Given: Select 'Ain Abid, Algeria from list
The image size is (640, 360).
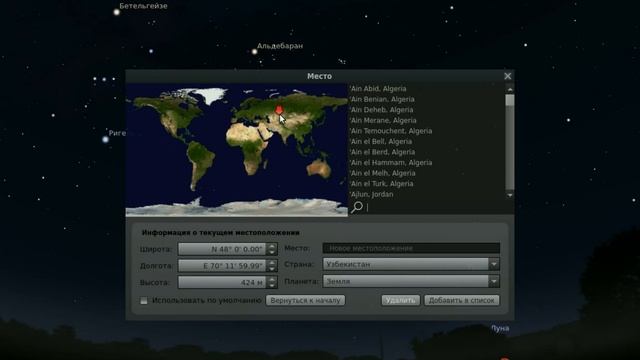Looking at the screenshot, I should pos(378,89).
